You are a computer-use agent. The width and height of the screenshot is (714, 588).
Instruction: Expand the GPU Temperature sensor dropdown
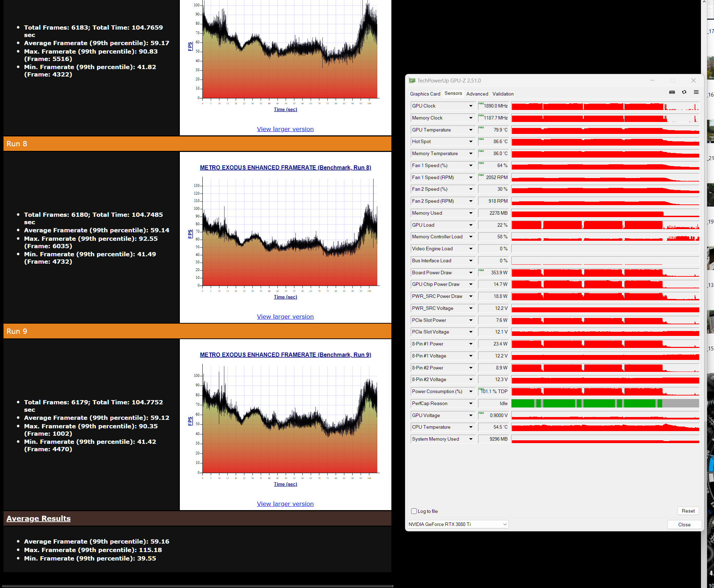tap(471, 130)
